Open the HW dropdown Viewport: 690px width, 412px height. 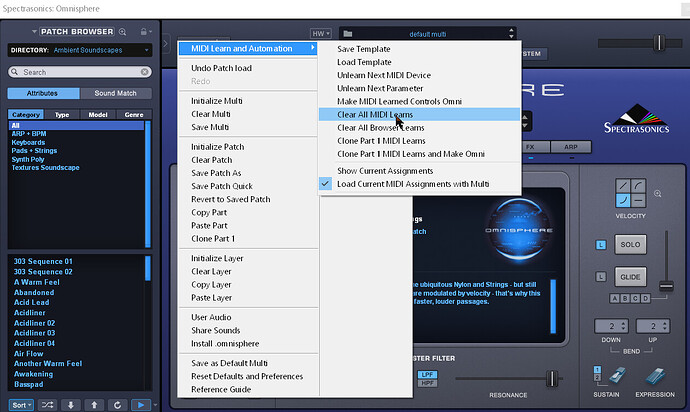point(321,33)
